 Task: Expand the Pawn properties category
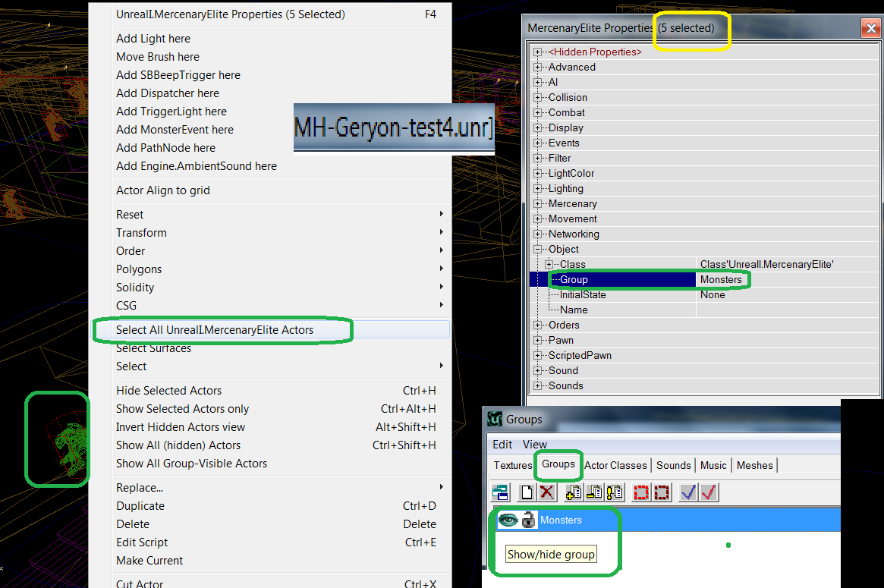[x=537, y=341]
